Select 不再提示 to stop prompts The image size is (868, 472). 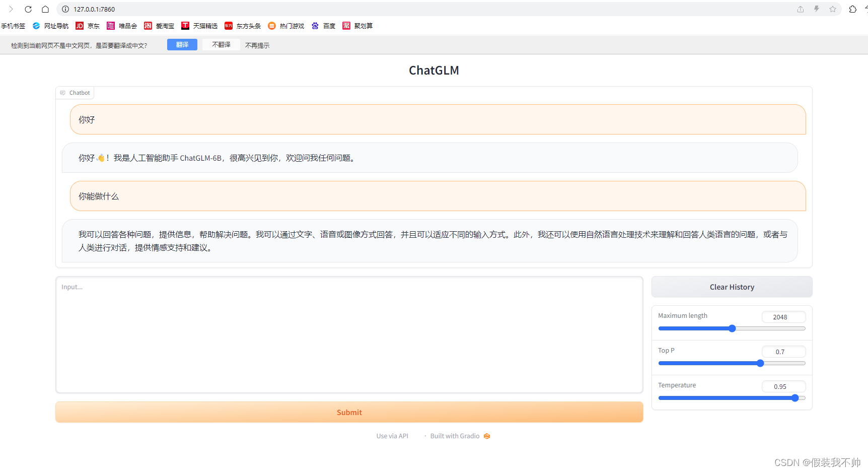coord(257,45)
